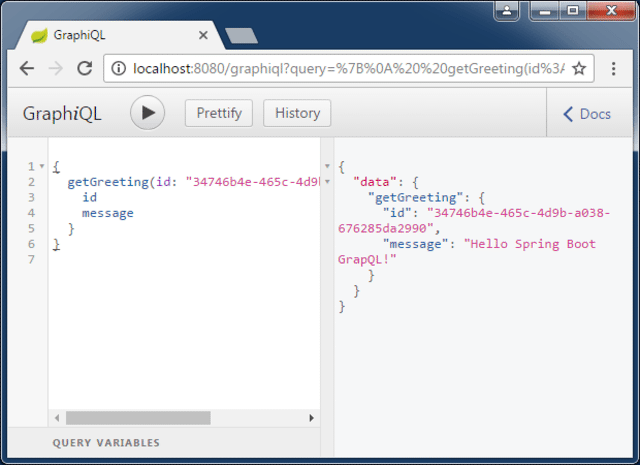Screen dimensions: 640x465
Task: Click the "message" field on line 4
Action: pyautogui.click(x=108, y=213)
